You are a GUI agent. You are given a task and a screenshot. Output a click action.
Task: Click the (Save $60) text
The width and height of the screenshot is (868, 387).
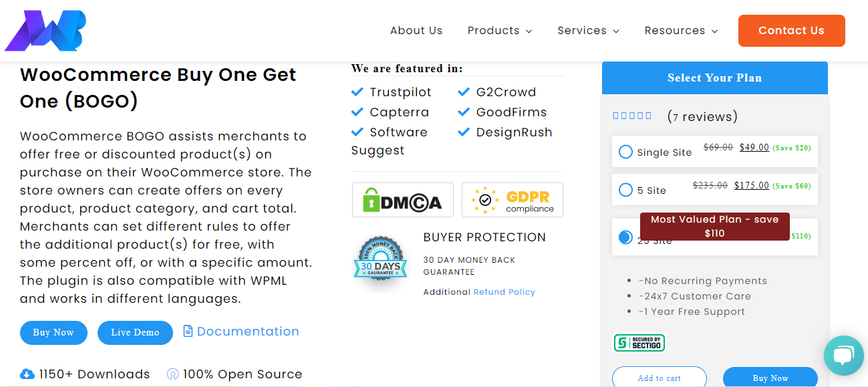pos(792,186)
